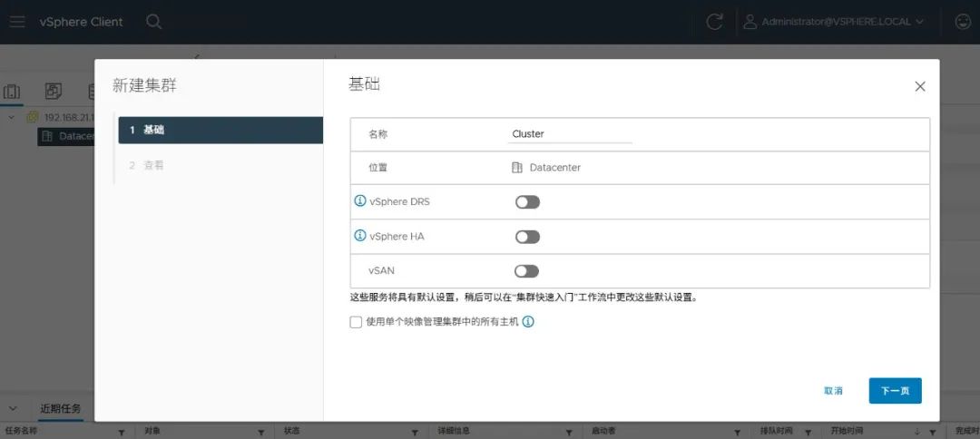Screen dimensions: 980x439
Task: Click the cluster name input field
Action: [570, 134]
